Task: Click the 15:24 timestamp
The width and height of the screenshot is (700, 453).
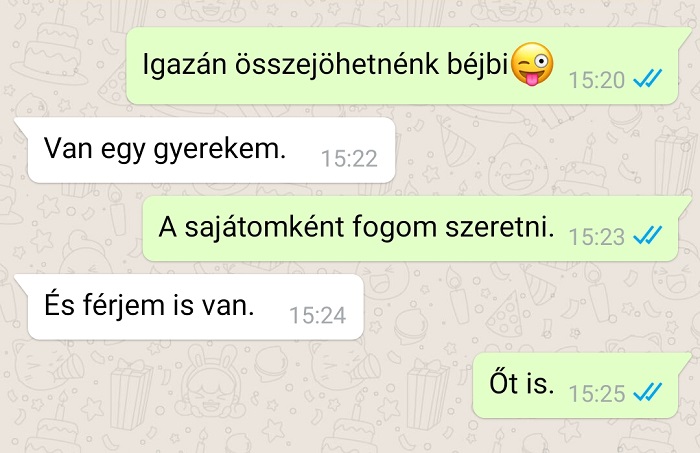Action: tap(317, 315)
